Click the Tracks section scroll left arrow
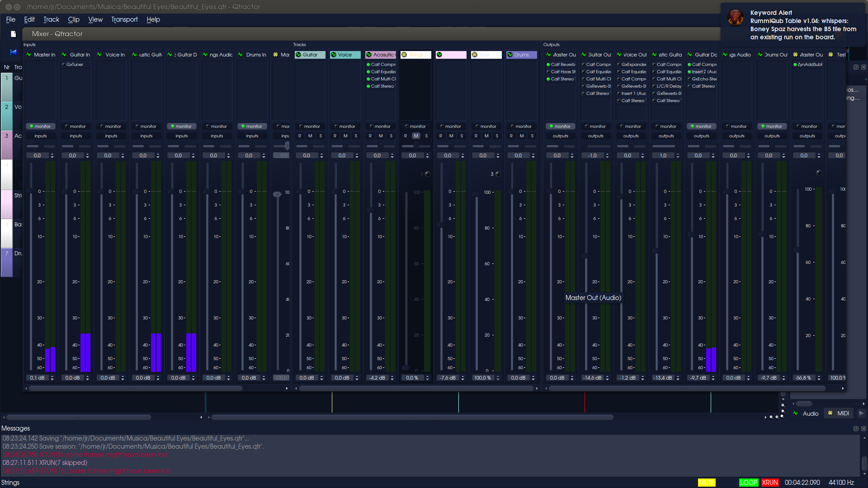The width and height of the screenshot is (868, 488). 296,388
